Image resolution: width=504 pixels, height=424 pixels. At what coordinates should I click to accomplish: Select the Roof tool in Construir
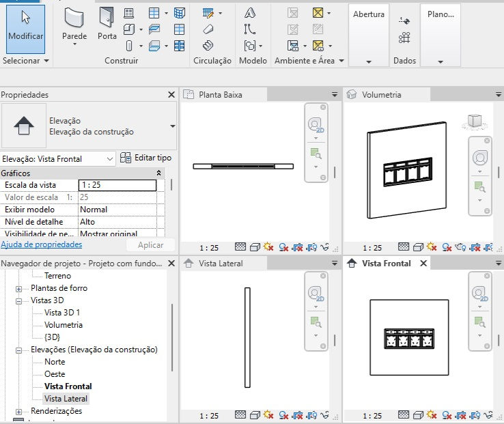pyautogui.click(x=154, y=13)
